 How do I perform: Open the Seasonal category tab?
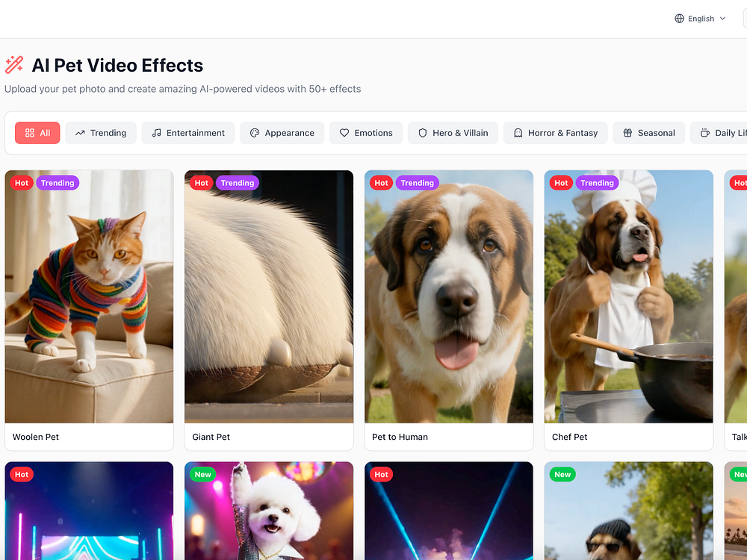tap(648, 133)
